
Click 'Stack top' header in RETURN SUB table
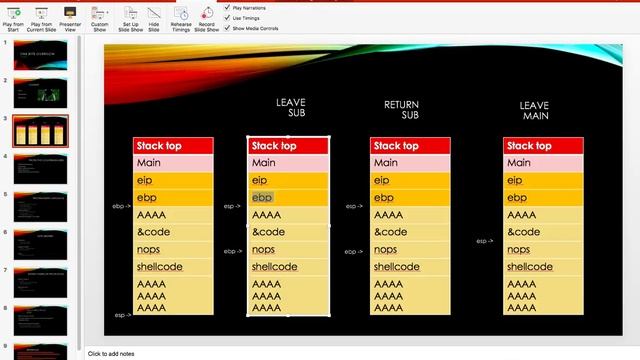coord(410,146)
